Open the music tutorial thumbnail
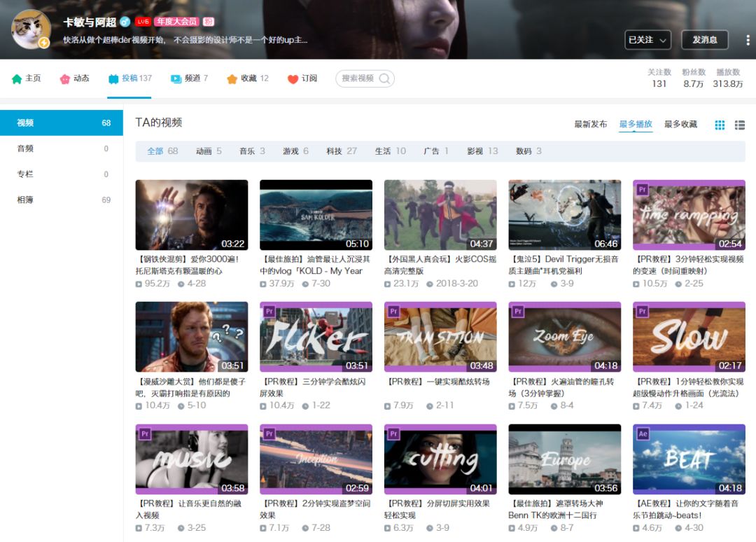The image size is (756, 542). (192, 459)
